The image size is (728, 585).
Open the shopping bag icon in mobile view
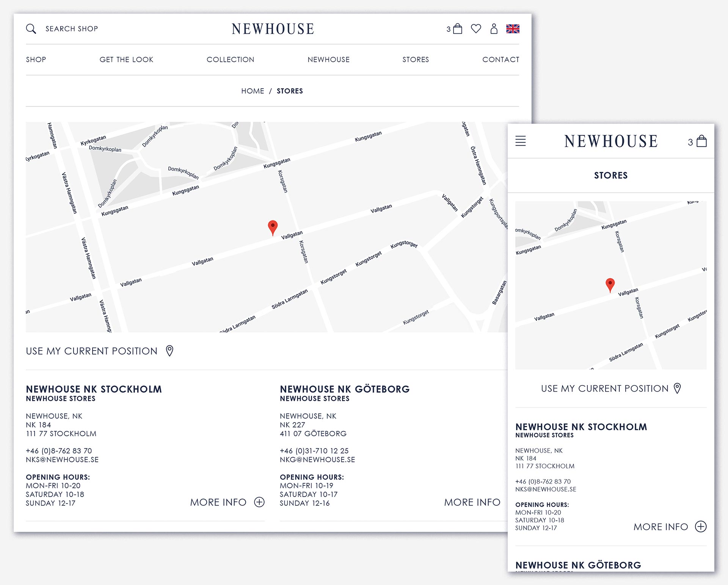pos(702,141)
